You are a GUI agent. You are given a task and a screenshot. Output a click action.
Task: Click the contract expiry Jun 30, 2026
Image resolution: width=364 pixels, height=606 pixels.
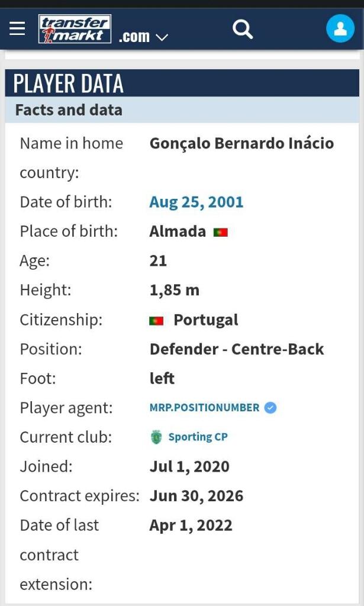click(196, 496)
